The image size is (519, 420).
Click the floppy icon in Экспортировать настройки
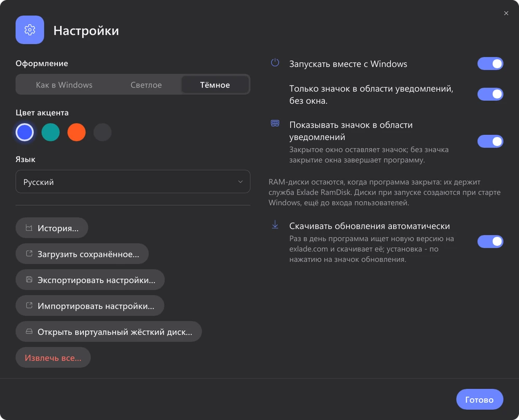click(x=29, y=279)
